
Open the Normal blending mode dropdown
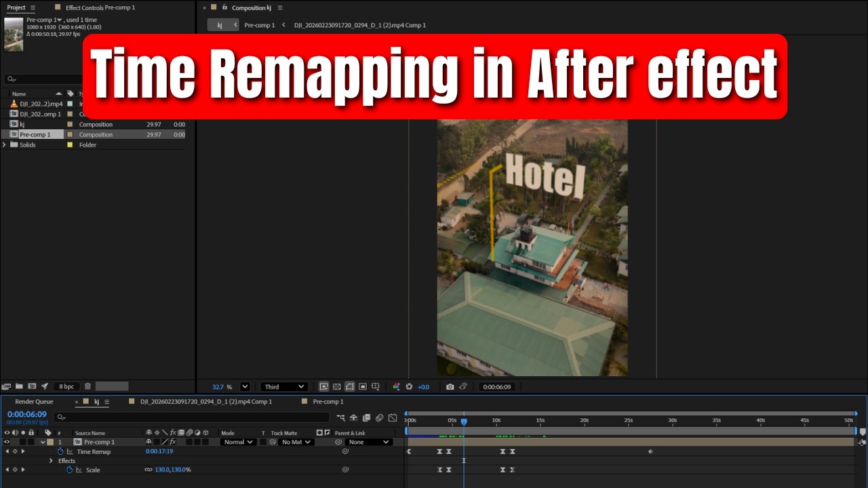point(238,442)
